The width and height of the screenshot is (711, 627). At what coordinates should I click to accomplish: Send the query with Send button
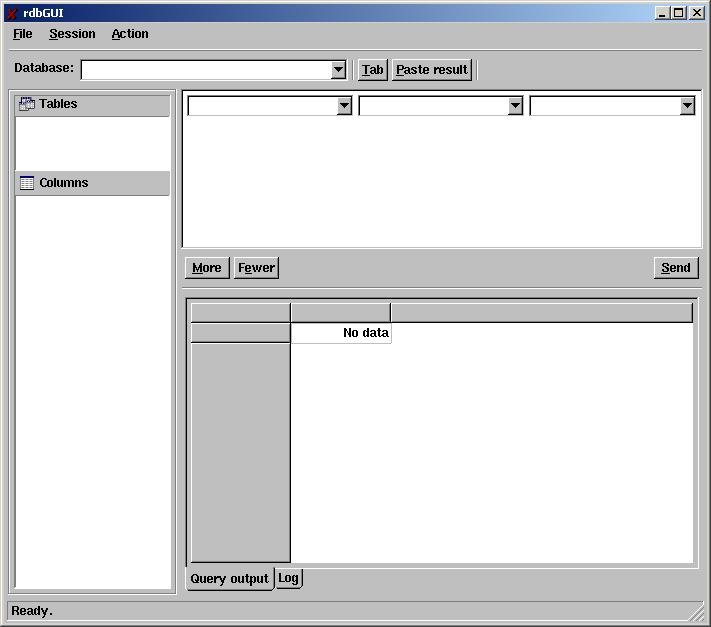(x=675, y=268)
